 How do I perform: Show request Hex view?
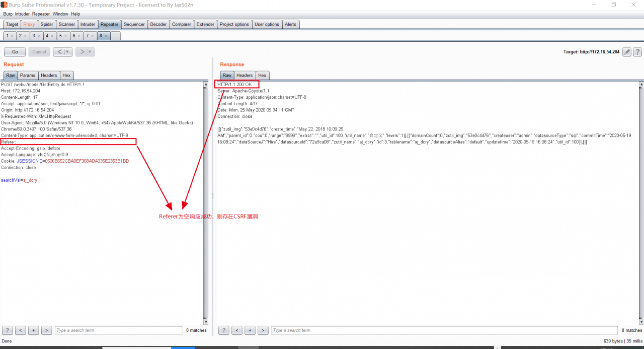click(67, 76)
